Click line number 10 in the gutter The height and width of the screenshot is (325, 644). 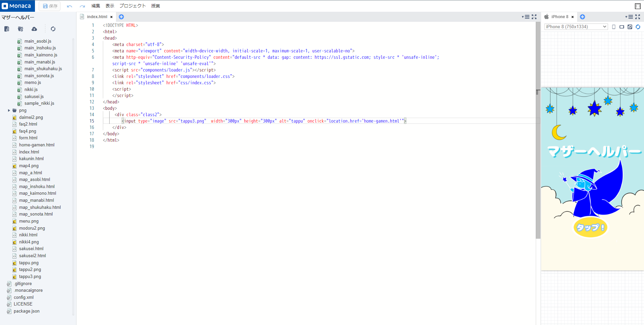point(92,89)
